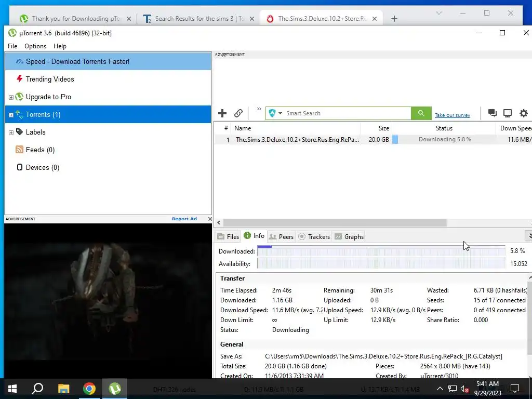Open the Help menu
The image size is (532, 399).
coord(60,46)
